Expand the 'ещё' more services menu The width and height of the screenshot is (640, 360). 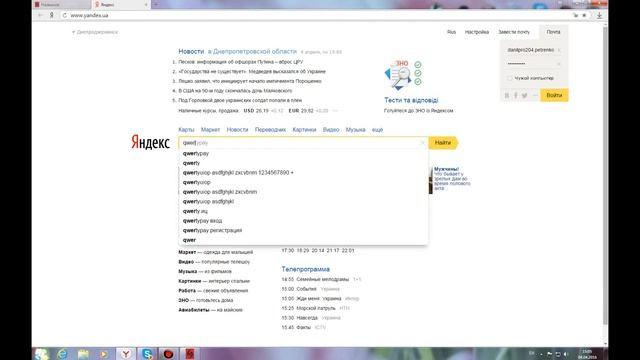377,130
